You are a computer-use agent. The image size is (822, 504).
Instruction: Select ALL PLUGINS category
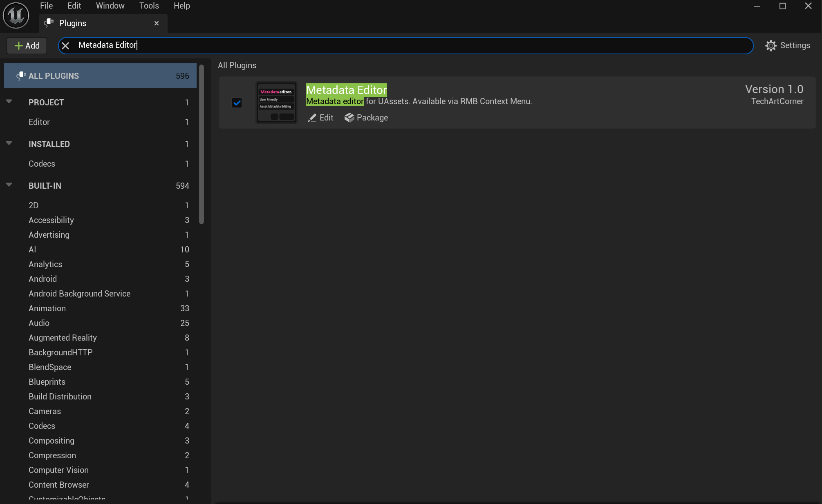point(100,76)
